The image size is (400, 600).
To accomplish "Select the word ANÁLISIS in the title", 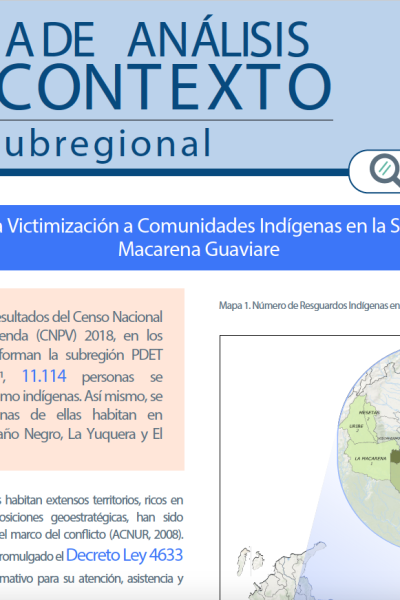I will [x=218, y=40].
